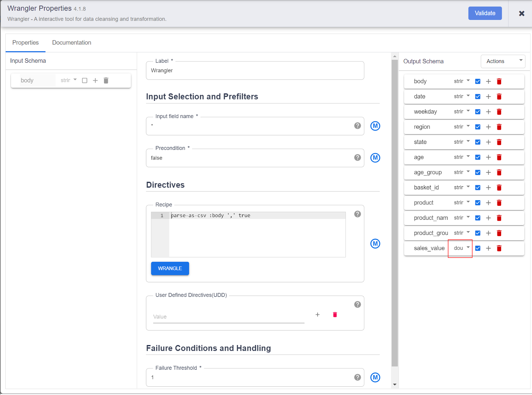This screenshot has height=395, width=532.
Task: Open type dropdown for age field
Action: (462, 157)
